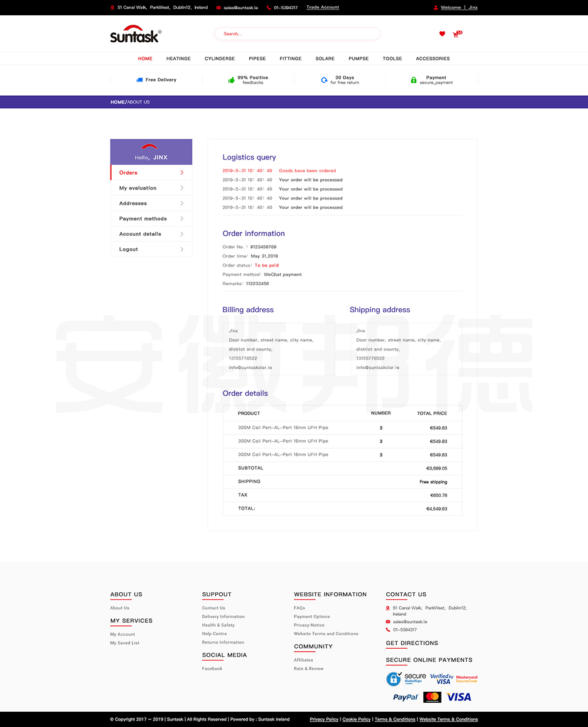Viewport: 588px width, 727px height.
Task: Open the Privacy Policy footer link
Action: pos(324,719)
